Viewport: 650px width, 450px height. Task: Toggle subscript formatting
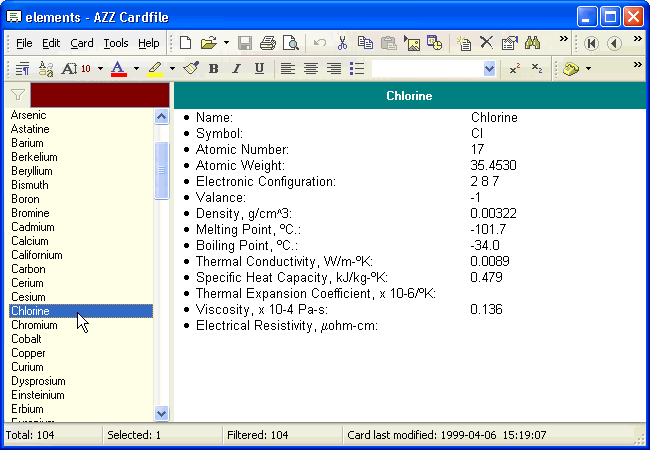click(x=537, y=69)
